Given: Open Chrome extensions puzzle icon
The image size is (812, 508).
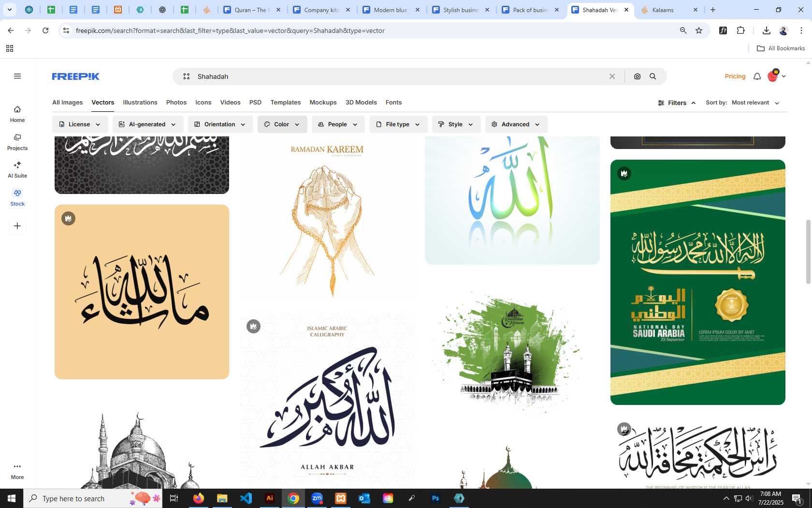Looking at the screenshot, I should tap(740, 30).
